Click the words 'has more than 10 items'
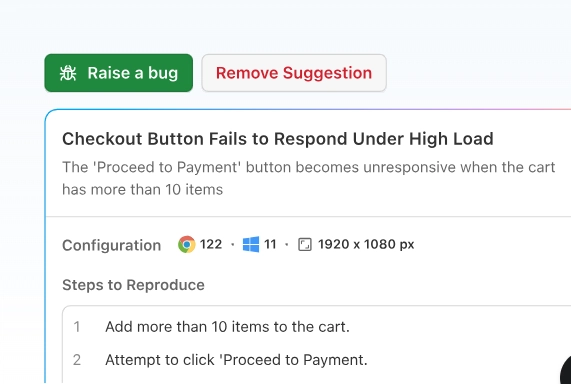The width and height of the screenshot is (571, 384). (x=142, y=189)
